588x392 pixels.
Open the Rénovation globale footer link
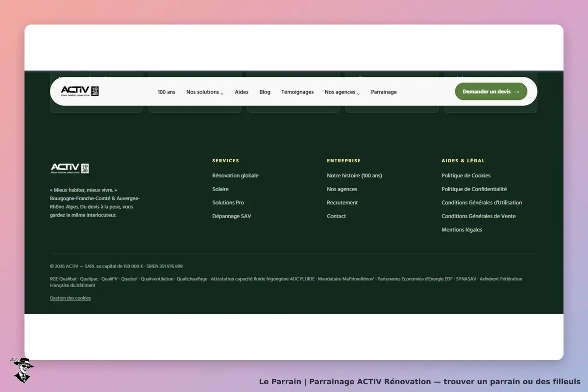click(235, 175)
